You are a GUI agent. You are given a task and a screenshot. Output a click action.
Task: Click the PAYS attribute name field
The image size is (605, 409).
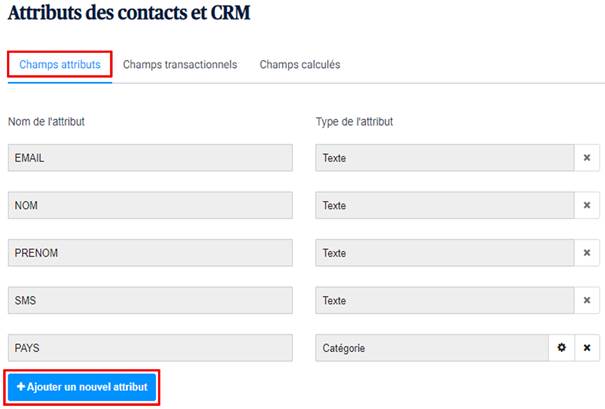point(150,348)
